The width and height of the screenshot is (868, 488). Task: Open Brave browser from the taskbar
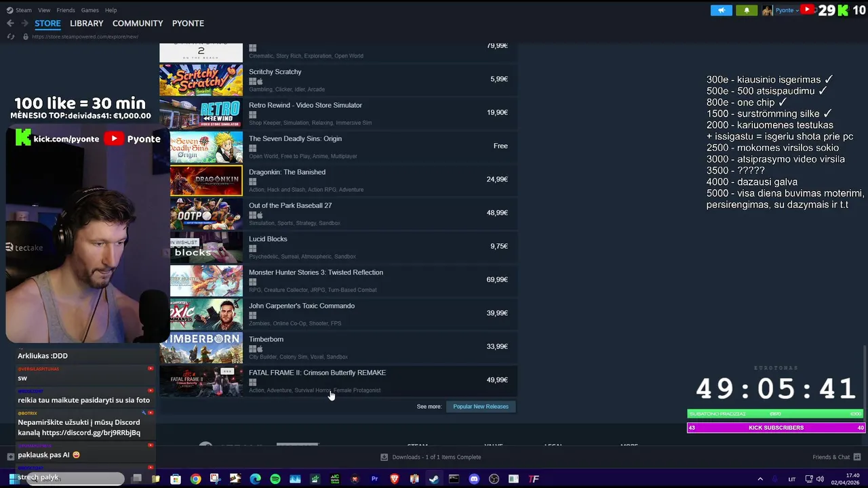coord(395,479)
